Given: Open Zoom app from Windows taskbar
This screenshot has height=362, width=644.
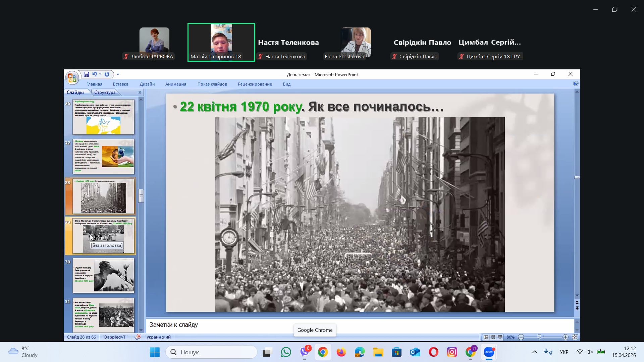Looking at the screenshot, I should [489, 352].
